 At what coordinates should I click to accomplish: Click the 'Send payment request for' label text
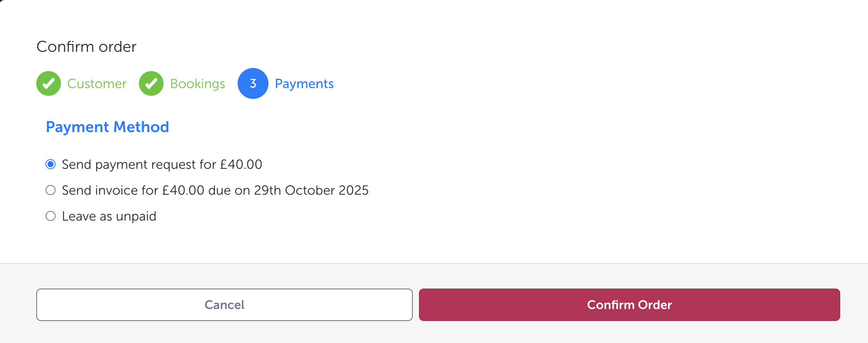pos(139,165)
